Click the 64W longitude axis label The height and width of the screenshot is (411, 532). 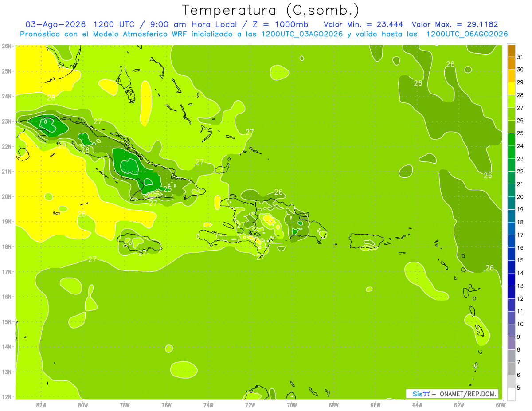click(x=417, y=405)
